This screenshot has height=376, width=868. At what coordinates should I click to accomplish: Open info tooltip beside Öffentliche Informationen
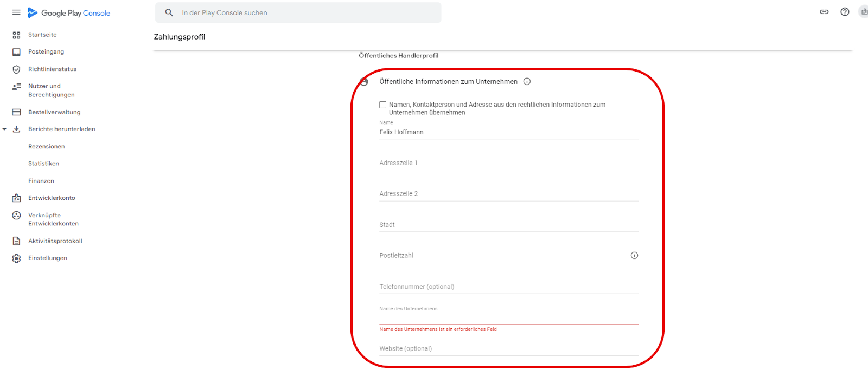click(x=527, y=82)
